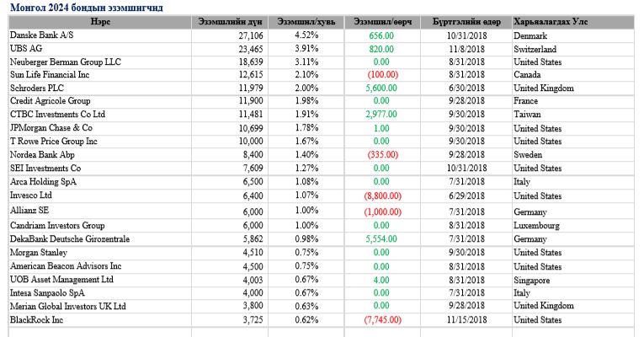This screenshot has width=644, height=337.
Task: Click the DekaBank Deutsche Girozentrale name cell
Action: pyautogui.click(x=70, y=239)
